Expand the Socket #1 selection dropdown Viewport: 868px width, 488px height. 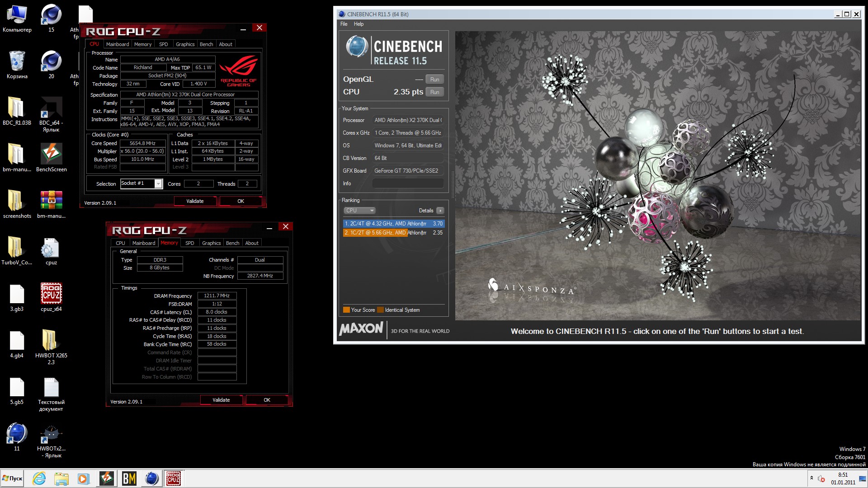coord(158,183)
